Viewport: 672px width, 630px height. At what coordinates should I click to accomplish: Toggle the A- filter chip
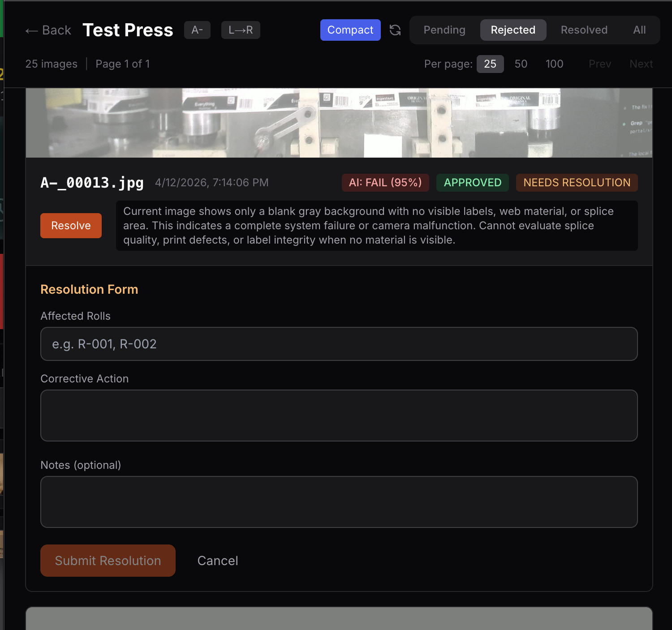pos(197,30)
